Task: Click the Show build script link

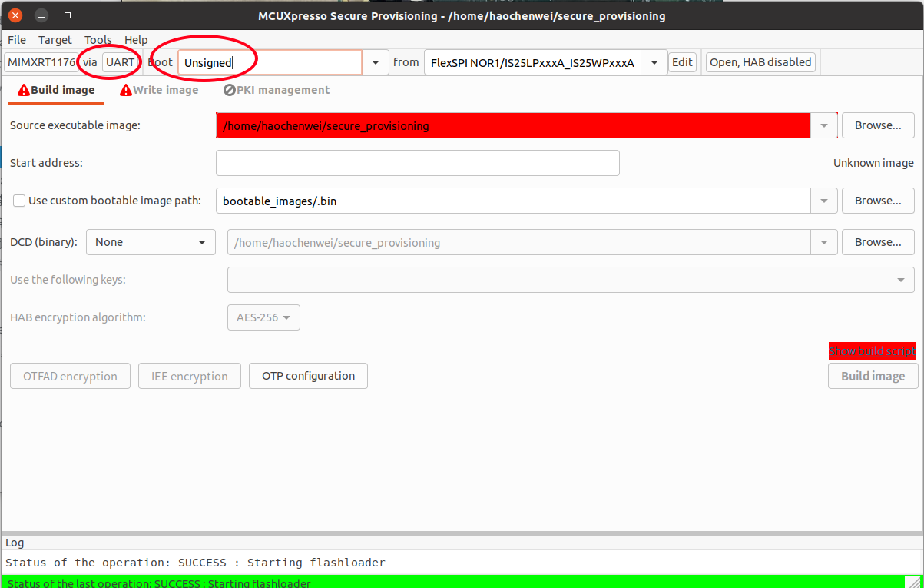Action: [872, 351]
